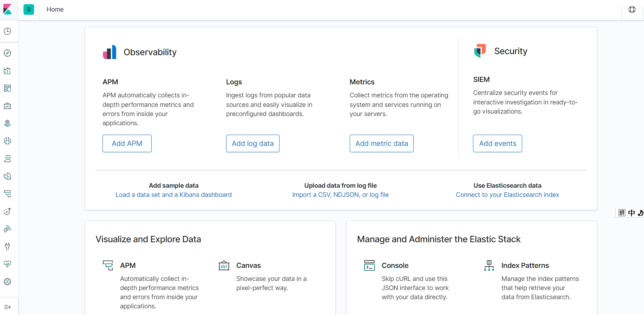The height and width of the screenshot is (315, 644).
Task: Open Canvas from the sidebar
Action: [7, 106]
